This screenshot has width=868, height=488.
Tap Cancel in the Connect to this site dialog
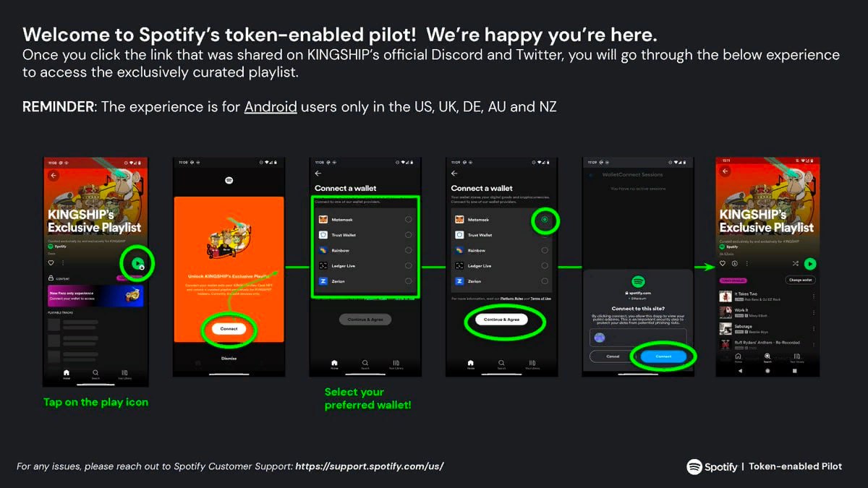point(612,356)
